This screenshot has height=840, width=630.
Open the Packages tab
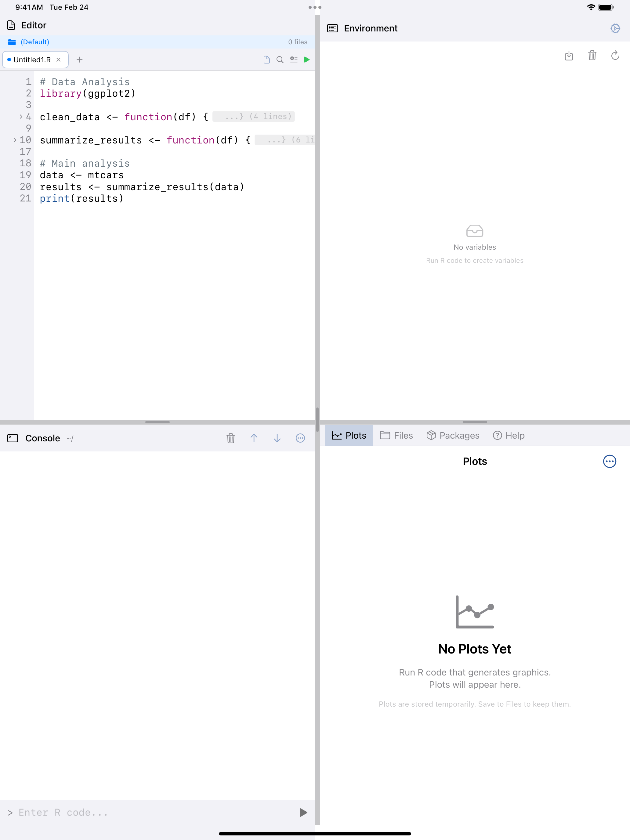(453, 435)
